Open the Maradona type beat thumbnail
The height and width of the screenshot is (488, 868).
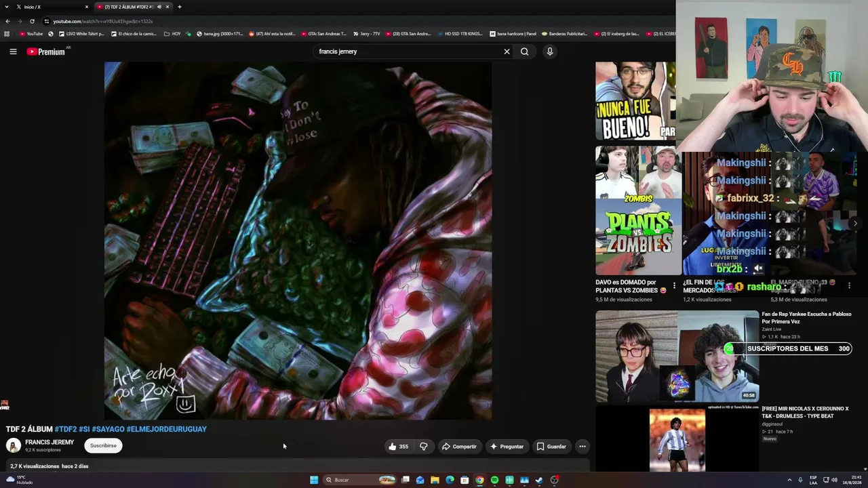click(677, 439)
